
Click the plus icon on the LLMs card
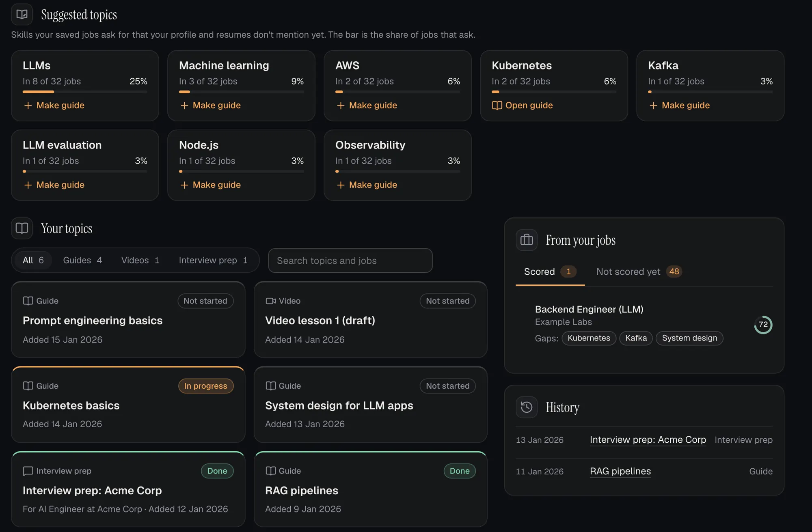click(28, 106)
